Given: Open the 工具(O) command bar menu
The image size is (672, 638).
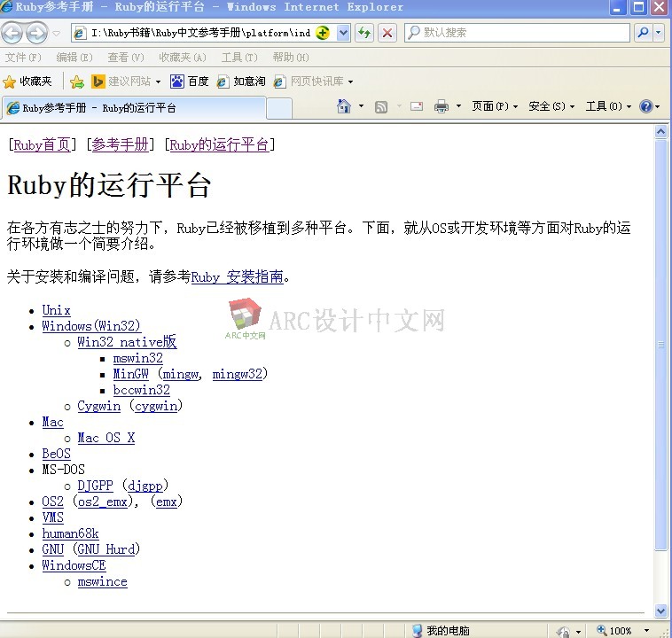Looking at the screenshot, I should [608, 105].
